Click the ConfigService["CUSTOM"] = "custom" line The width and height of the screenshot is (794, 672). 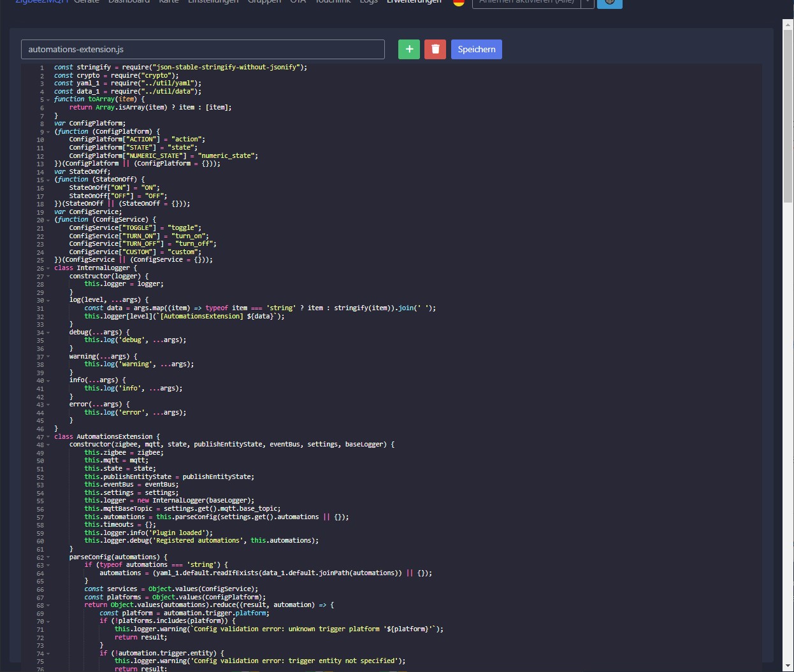click(x=135, y=252)
